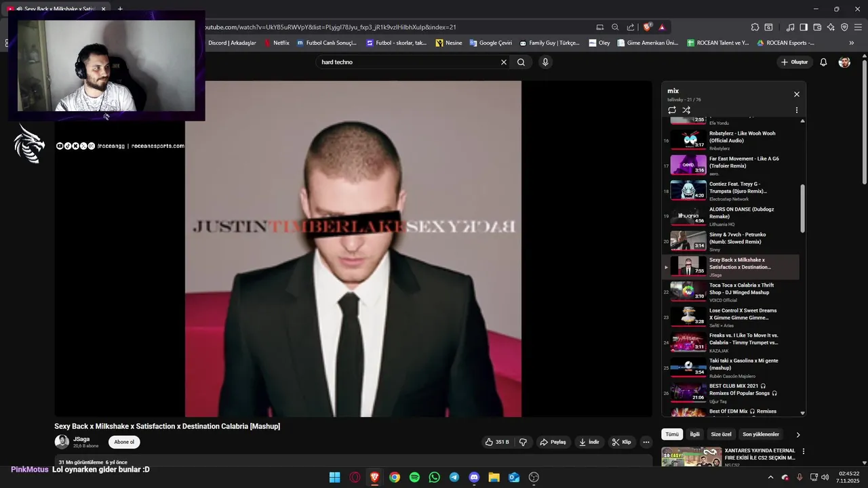
Task: Open the Leo AI sparkle icon
Action: (831, 27)
